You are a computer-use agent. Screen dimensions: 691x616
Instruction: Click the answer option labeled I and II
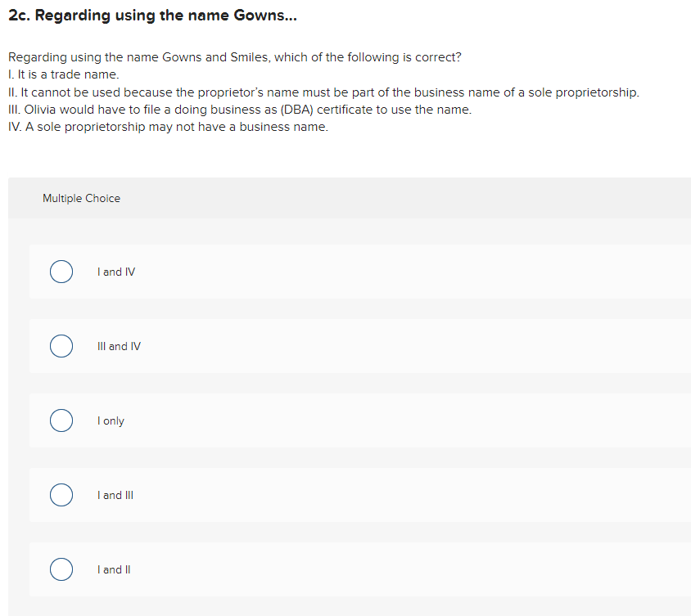click(x=113, y=569)
